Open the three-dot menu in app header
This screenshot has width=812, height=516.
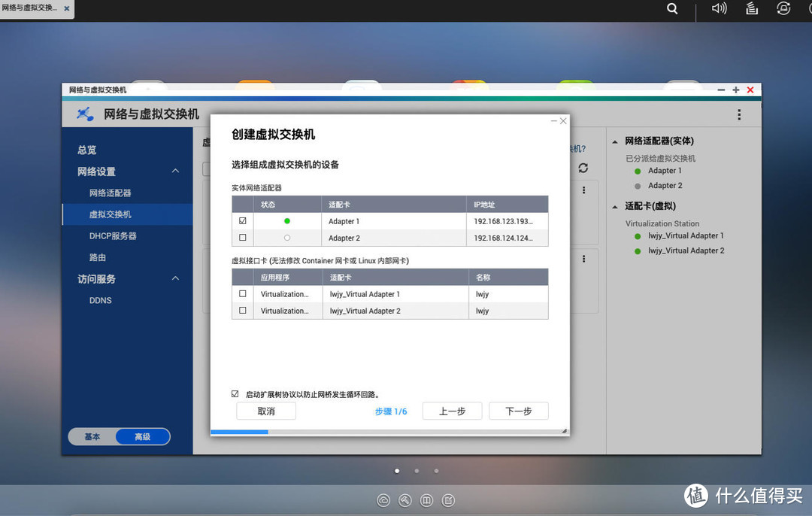click(x=739, y=114)
